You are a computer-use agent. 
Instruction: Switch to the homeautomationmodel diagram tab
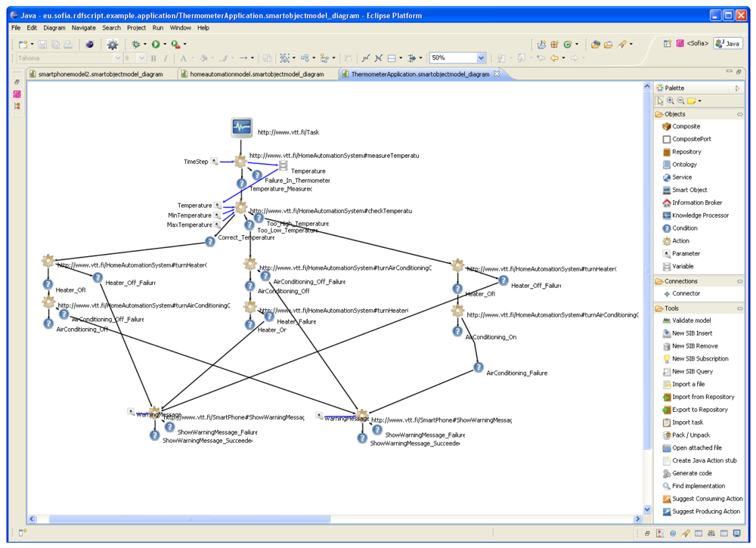(256, 74)
